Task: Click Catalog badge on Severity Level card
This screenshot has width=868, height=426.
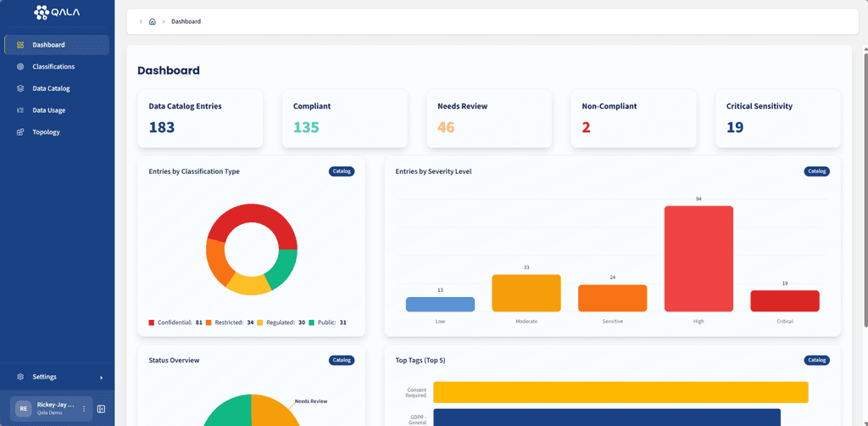Action: (x=817, y=171)
